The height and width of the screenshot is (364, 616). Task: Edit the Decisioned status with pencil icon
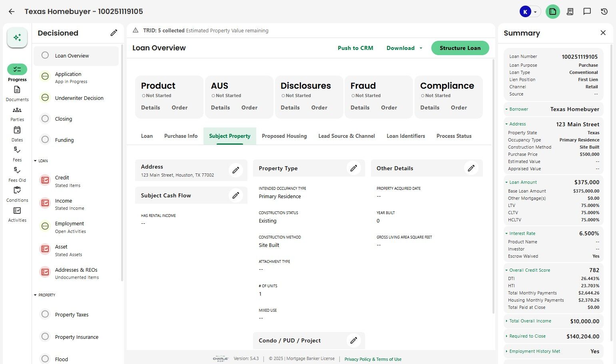(x=114, y=33)
